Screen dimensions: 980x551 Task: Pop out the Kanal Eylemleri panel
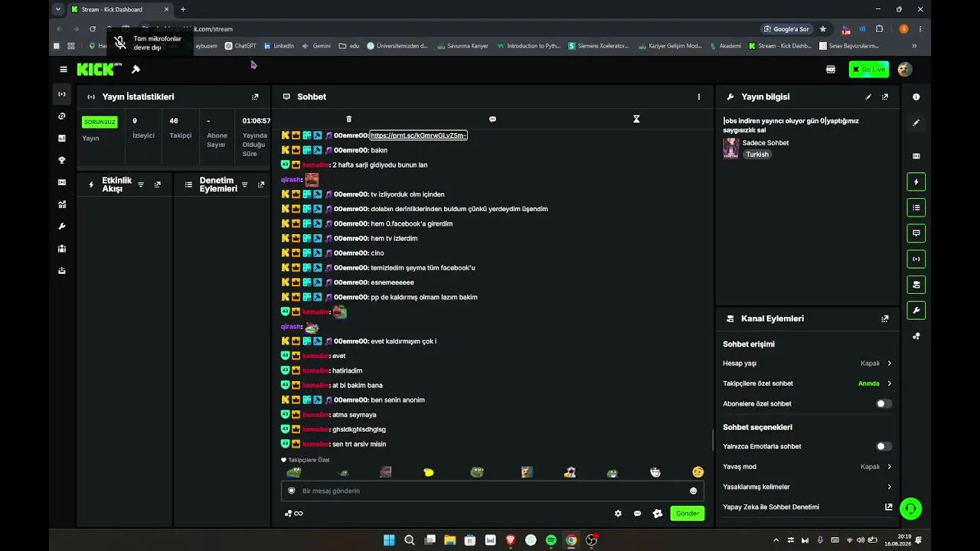tap(885, 319)
